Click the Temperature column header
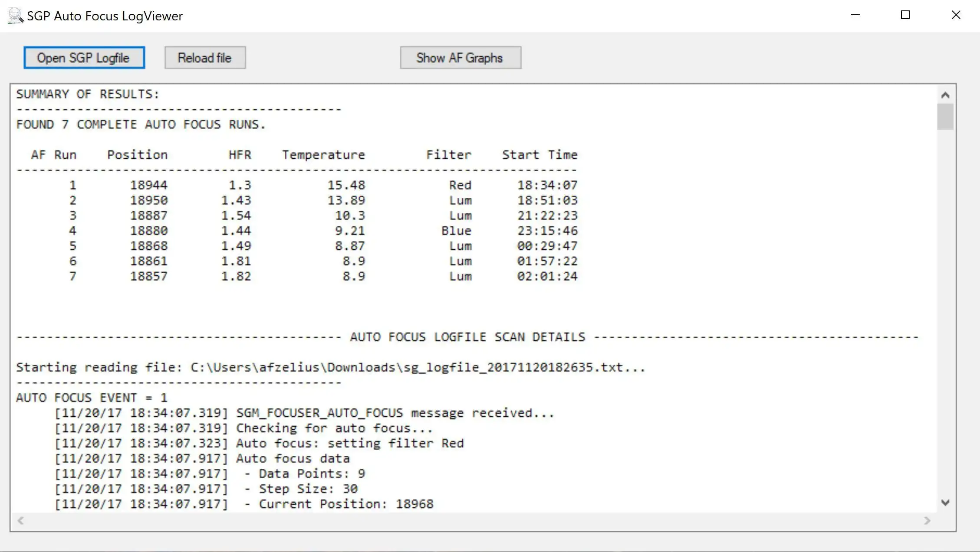The image size is (980, 552). 323,155
